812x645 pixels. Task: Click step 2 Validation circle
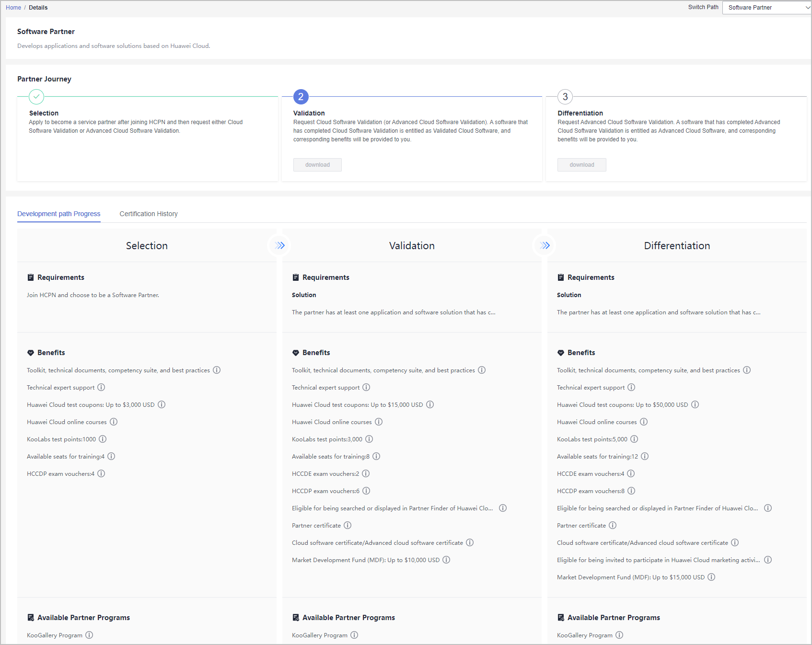tap(301, 97)
